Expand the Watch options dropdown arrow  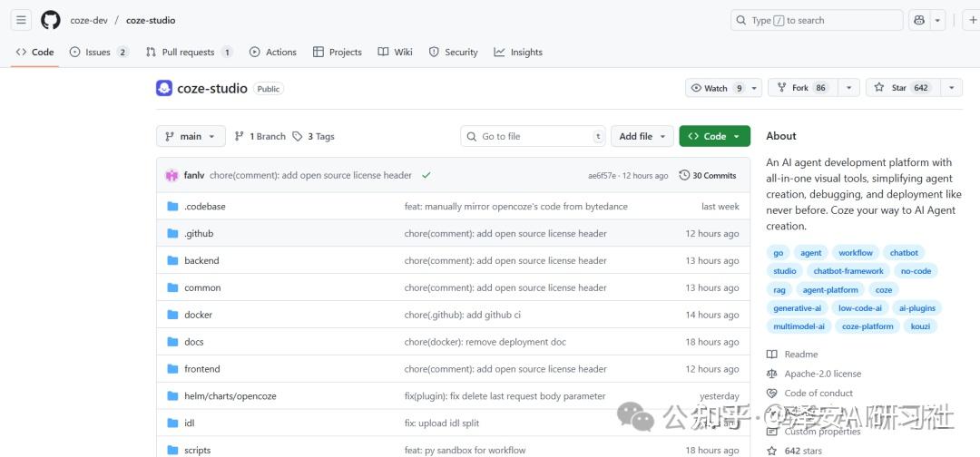(x=754, y=88)
